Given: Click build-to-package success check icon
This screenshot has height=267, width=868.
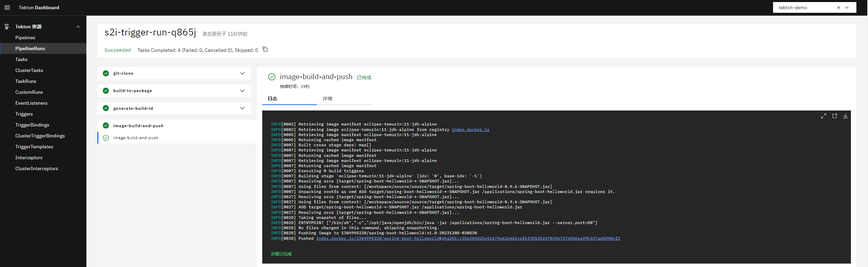Looking at the screenshot, I should coord(106,91).
